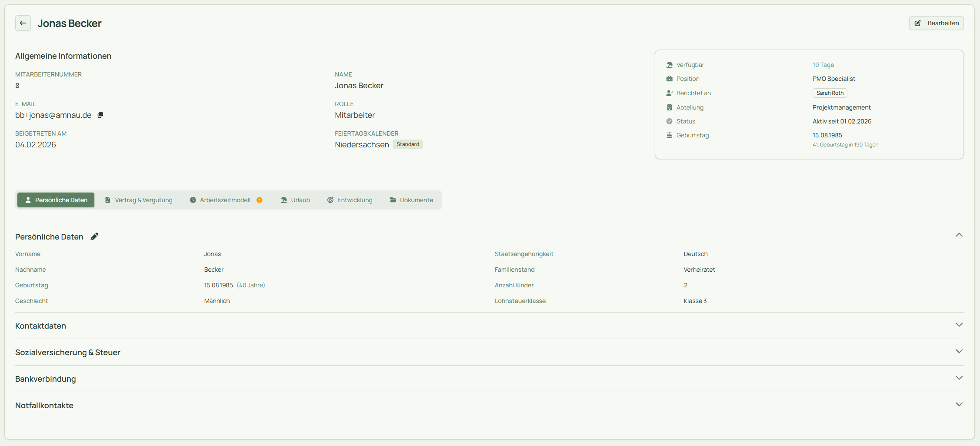The image size is (980, 446).
Task: Switch to Vertrag & Vergütung tab
Action: coord(139,200)
